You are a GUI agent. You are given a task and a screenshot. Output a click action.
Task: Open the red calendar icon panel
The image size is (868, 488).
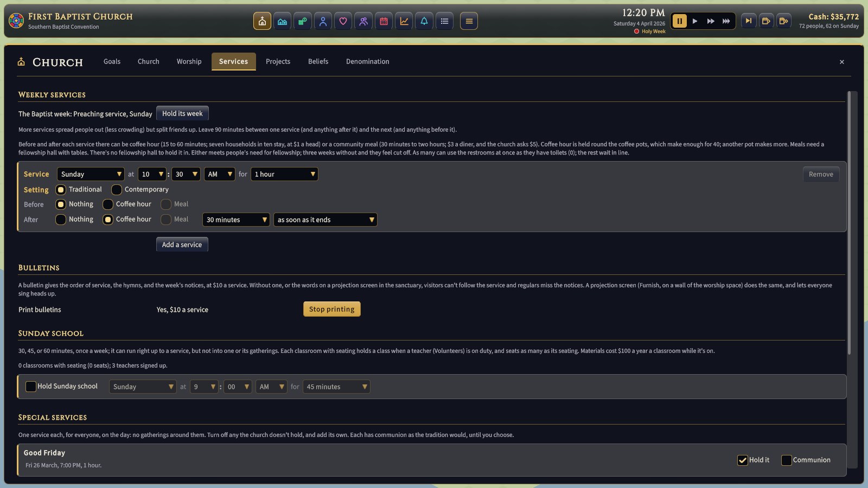(384, 21)
